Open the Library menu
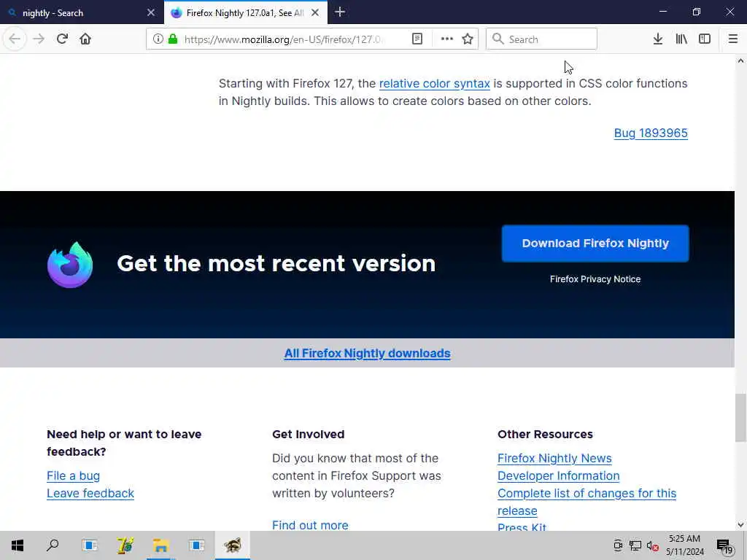The image size is (747, 560). coord(681,39)
